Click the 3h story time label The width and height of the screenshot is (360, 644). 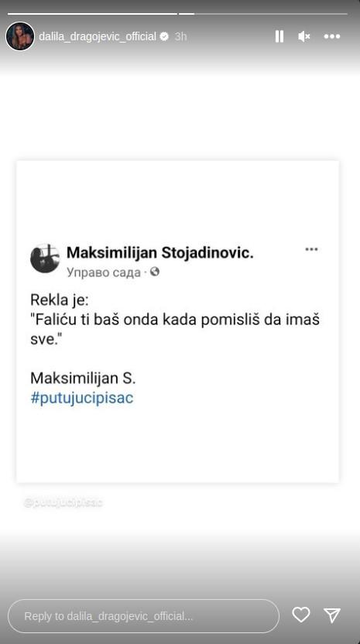point(181,36)
